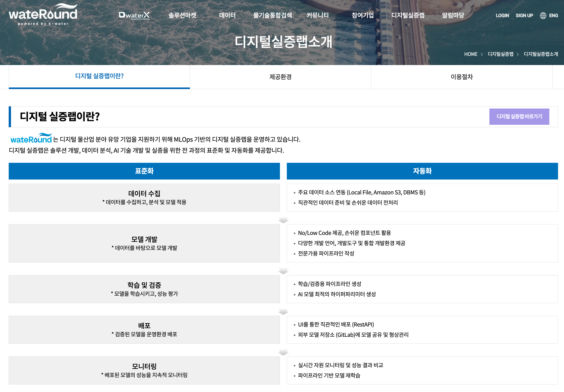The height and width of the screenshot is (392, 564).
Task: Open the 물기술통합검색 menu
Action: pos(272,15)
